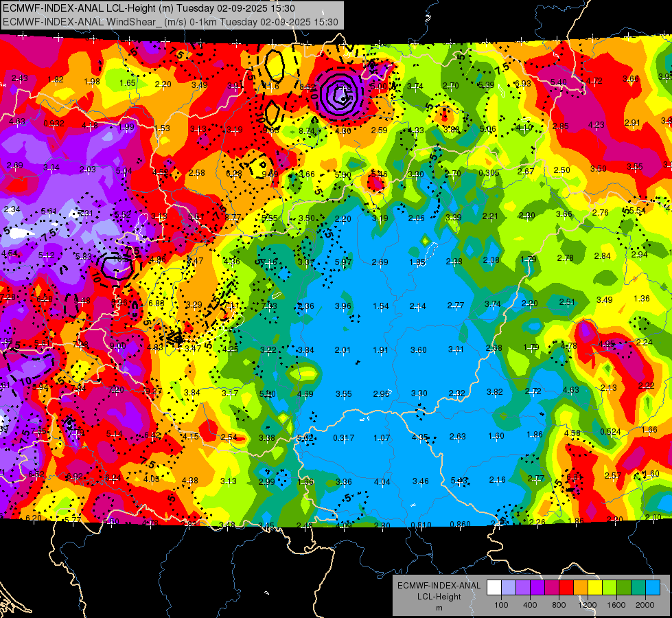
Task: Click the legend tick label 100
Action: coord(501,605)
